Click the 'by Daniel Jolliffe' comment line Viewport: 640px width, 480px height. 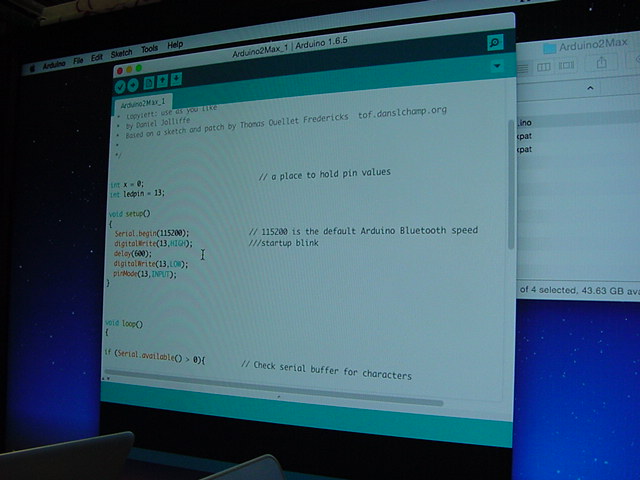tap(158, 123)
